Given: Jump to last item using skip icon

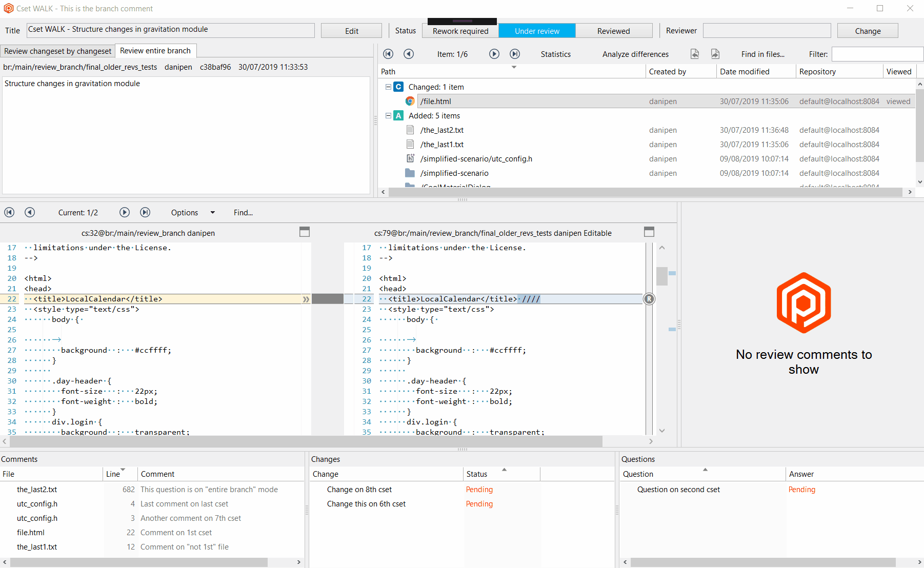Looking at the screenshot, I should point(515,54).
